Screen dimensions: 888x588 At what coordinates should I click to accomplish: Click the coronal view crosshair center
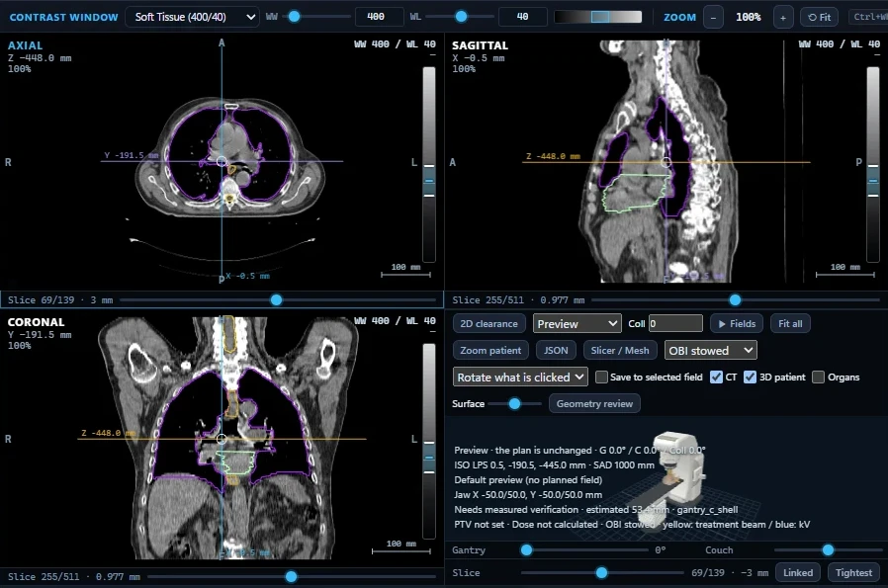coord(222,439)
